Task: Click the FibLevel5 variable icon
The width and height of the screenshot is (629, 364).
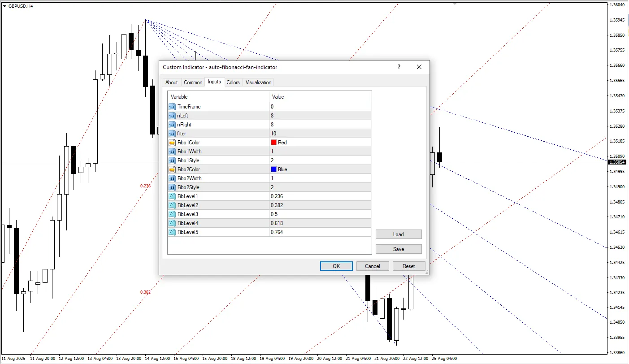Action: pyautogui.click(x=172, y=232)
